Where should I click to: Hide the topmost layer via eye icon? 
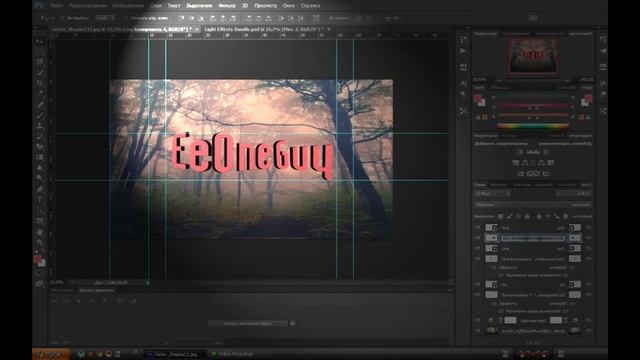(x=478, y=227)
